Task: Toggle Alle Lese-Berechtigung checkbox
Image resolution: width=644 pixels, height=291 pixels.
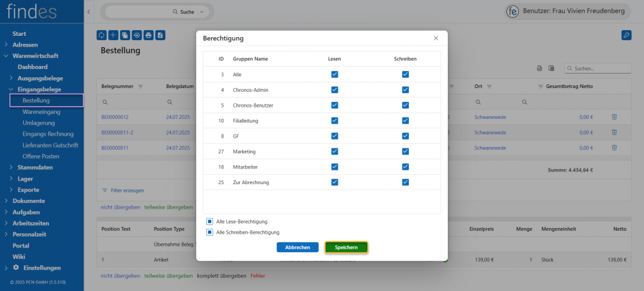Action: point(209,221)
